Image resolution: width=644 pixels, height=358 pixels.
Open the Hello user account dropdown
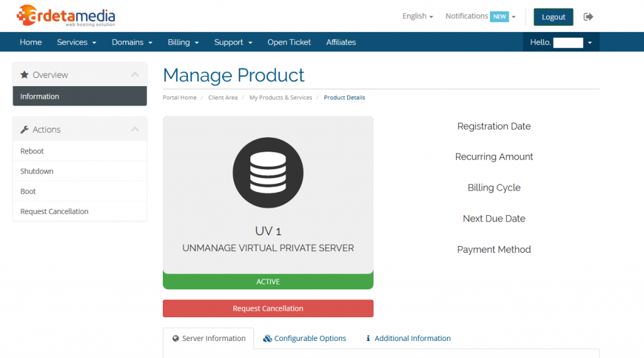(x=560, y=42)
